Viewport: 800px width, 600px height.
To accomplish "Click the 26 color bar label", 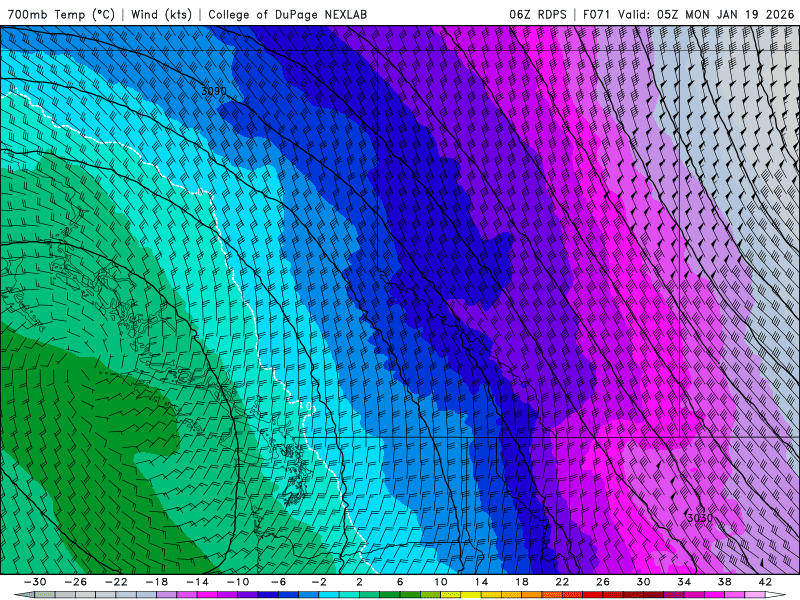I will [603, 582].
